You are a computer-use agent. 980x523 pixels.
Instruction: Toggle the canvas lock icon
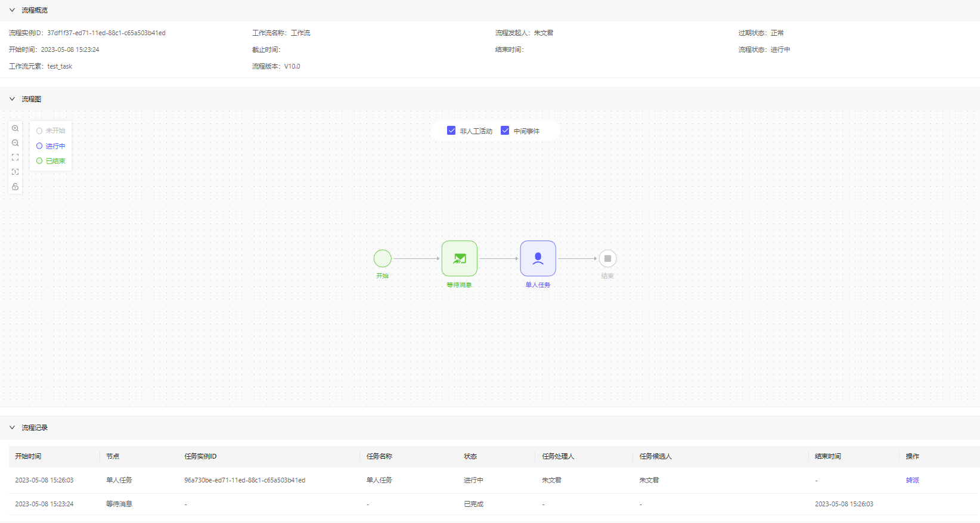[x=15, y=187]
